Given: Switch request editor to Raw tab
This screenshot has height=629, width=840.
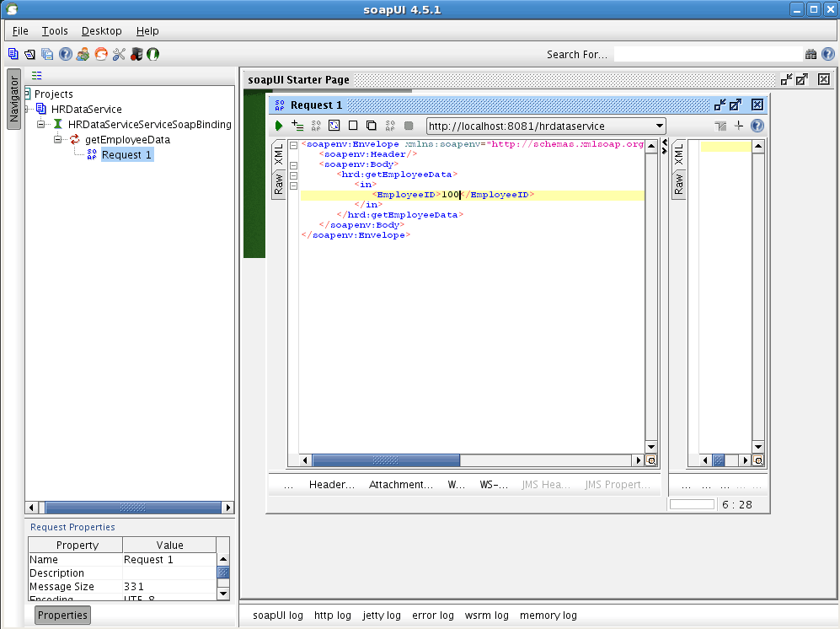Looking at the screenshot, I should (279, 184).
